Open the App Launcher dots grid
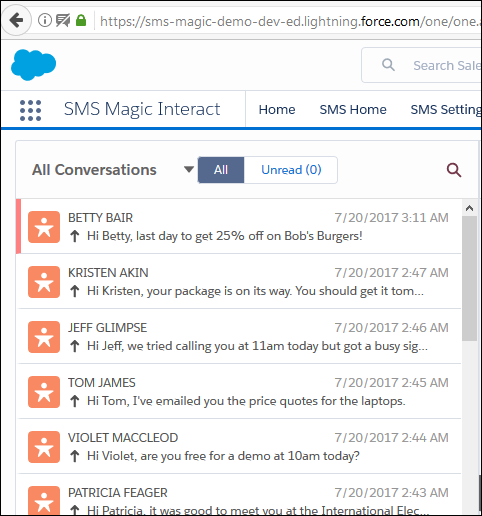Viewport: 482px width, 516px height. pos(30,110)
